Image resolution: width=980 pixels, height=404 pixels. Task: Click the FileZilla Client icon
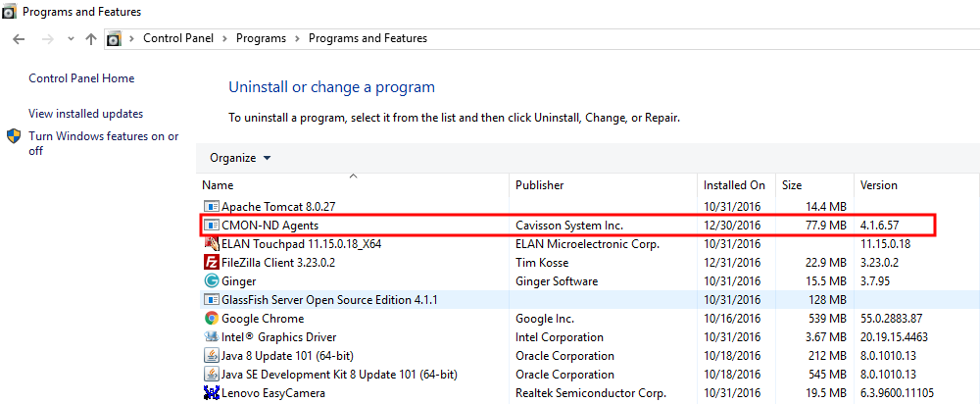212,263
